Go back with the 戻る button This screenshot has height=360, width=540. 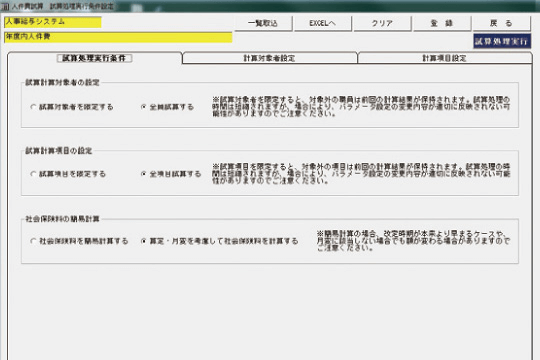pos(501,23)
